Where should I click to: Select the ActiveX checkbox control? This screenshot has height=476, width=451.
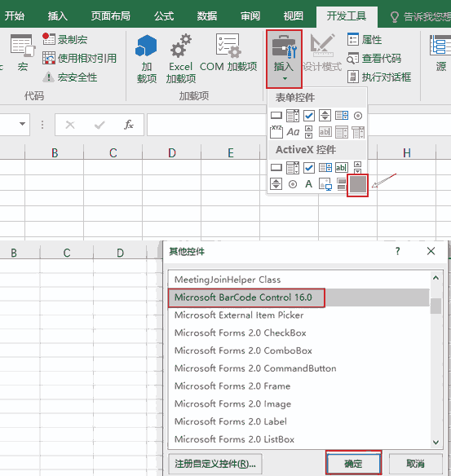(309, 168)
